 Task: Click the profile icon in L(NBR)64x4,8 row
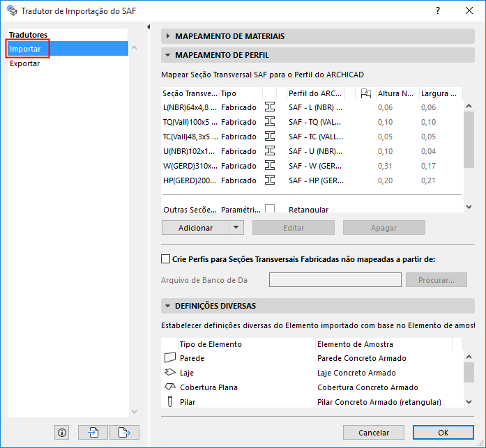270,107
